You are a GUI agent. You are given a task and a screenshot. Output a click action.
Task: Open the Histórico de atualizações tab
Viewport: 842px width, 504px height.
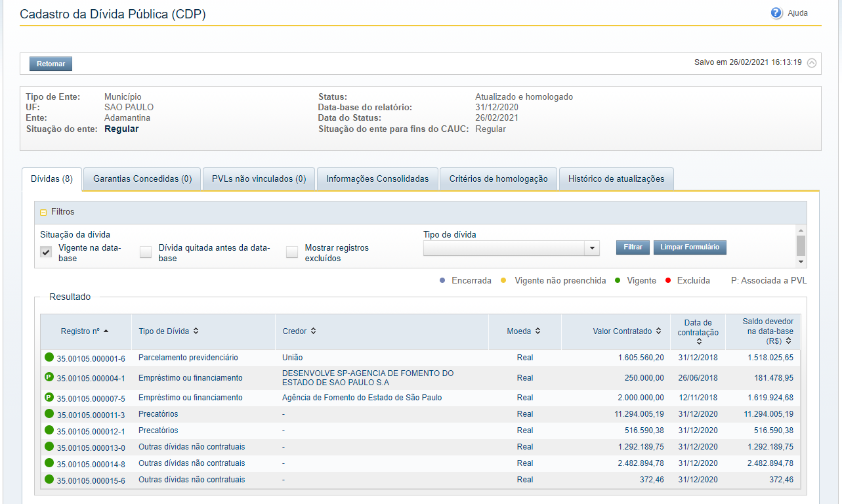616,179
